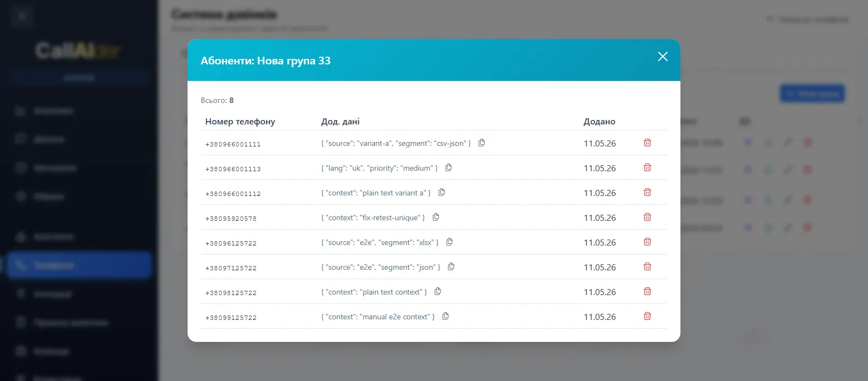The height and width of the screenshot is (381, 868).
Task: Select phone number +38096125722
Action: click(230, 243)
